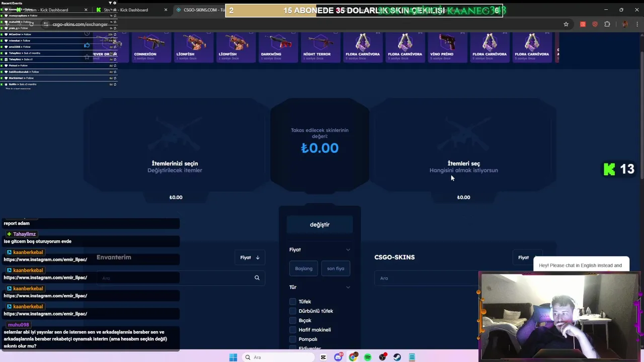This screenshot has width=644, height=362.
Task: Open Discord from the taskbar
Action: point(338,357)
